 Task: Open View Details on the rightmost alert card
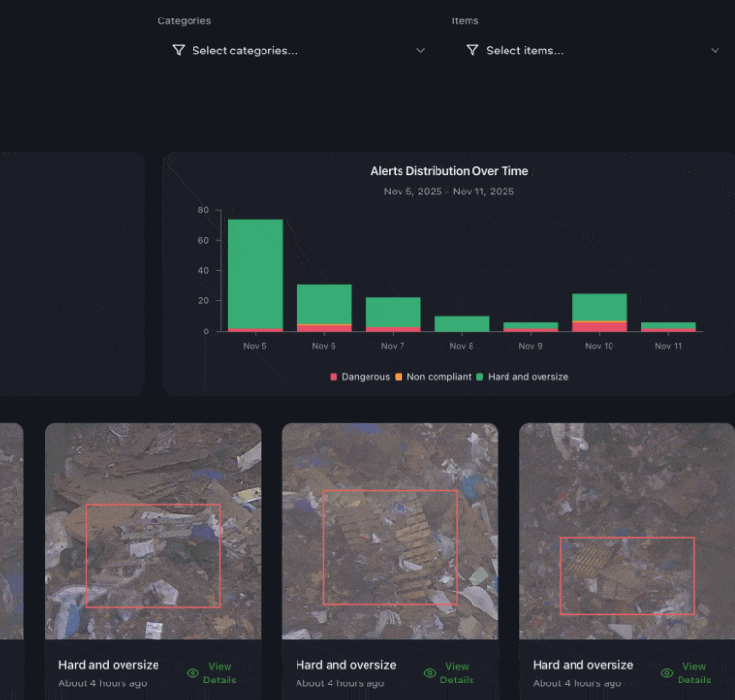[694, 673]
